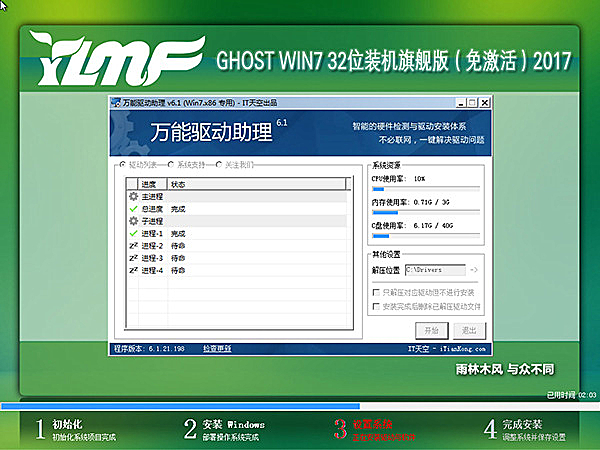Select the 关注我们 radio button

[x=219, y=165]
